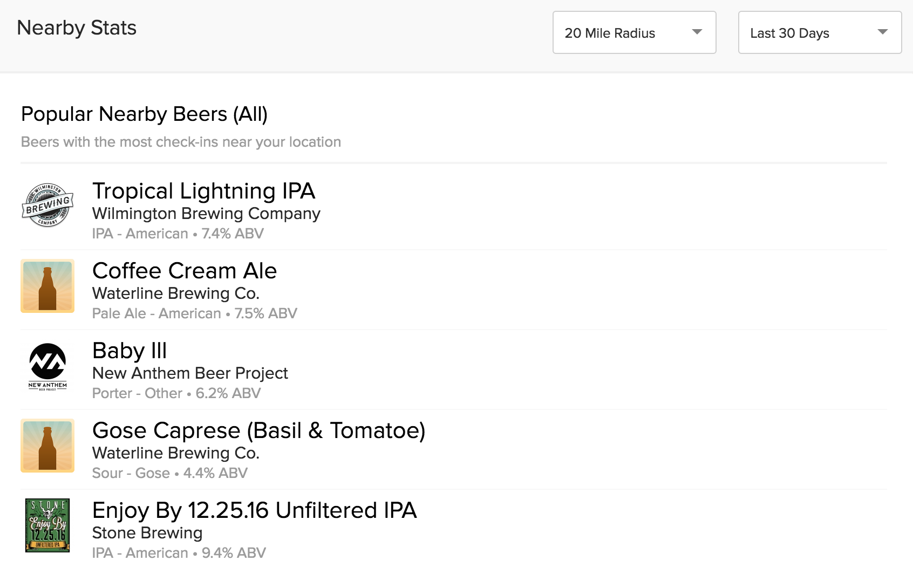This screenshot has height=588, width=913.
Task: Open Enjoy By 12.25.16 Unfiltered IPA page
Action: click(x=255, y=510)
